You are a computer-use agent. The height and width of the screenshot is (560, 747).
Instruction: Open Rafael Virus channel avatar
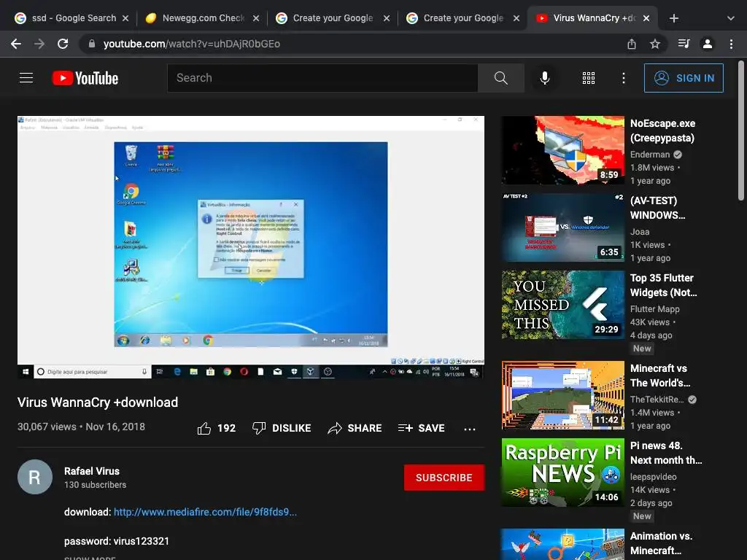[35, 477]
